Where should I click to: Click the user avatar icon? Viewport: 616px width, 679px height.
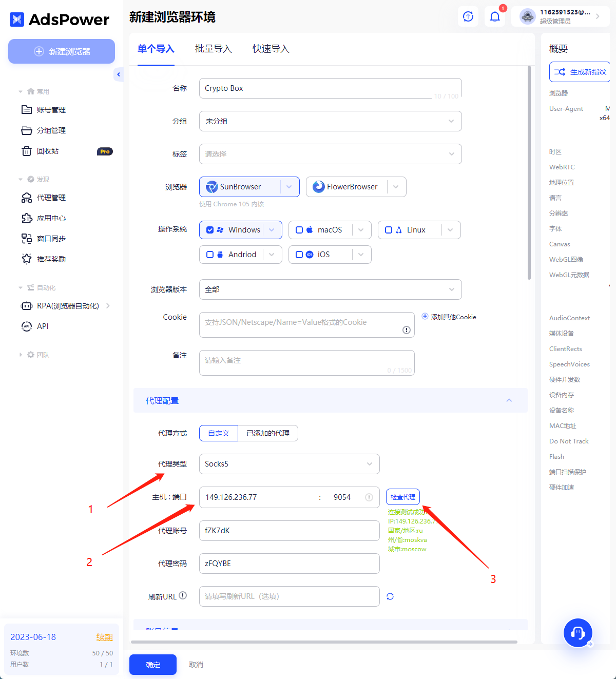coord(527,16)
